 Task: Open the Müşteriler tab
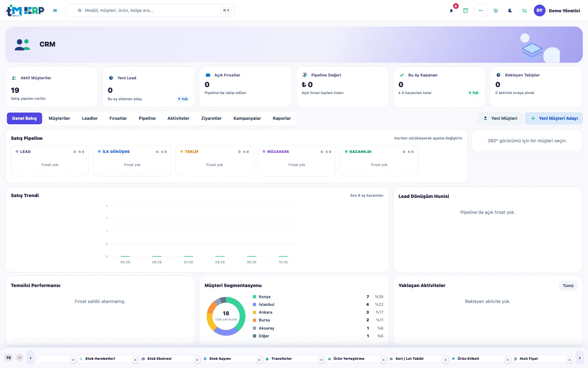(59, 119)
